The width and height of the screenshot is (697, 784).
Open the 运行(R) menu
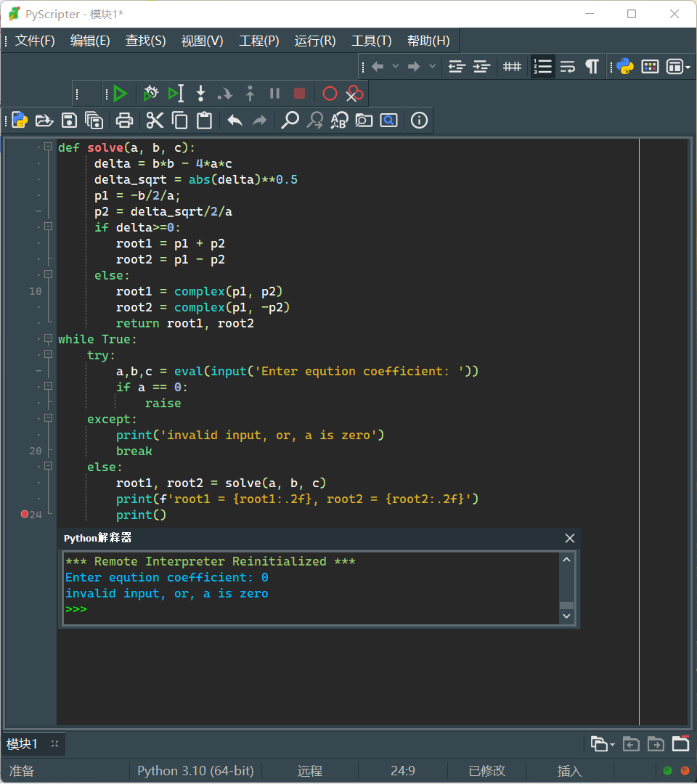pos(315,41)
